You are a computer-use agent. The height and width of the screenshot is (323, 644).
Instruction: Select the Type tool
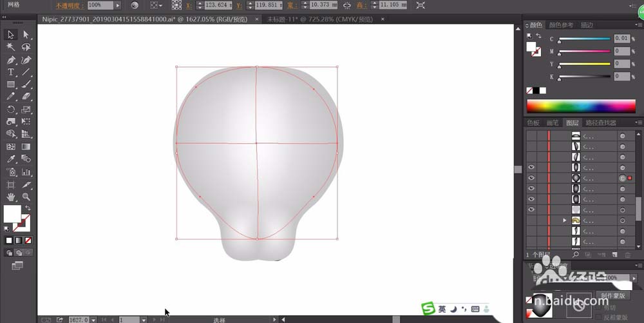11,72
